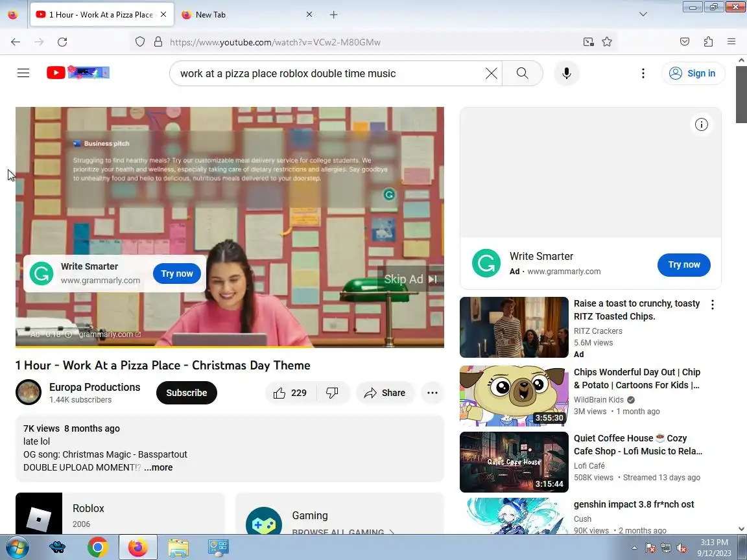The height and width of the screenshot is (560, 747).
Task: List all tabs dropdown arrow
Action: (643, 14)
